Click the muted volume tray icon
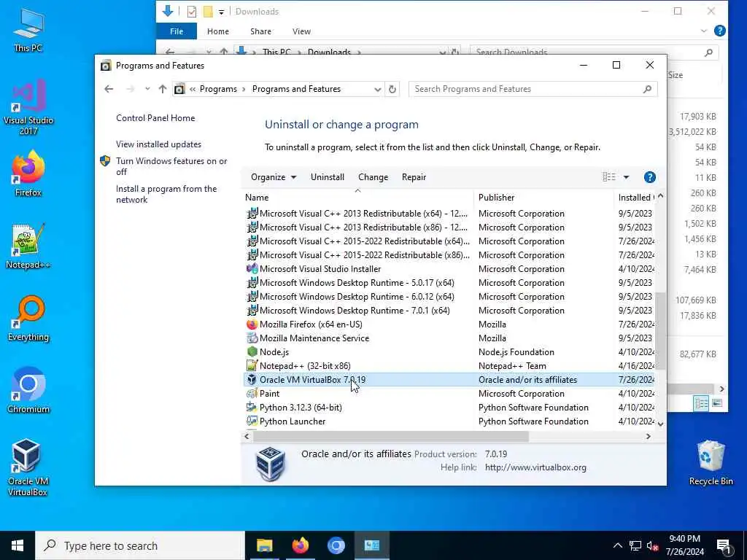Screen dimensions: 747x560 tap(652, 545)
